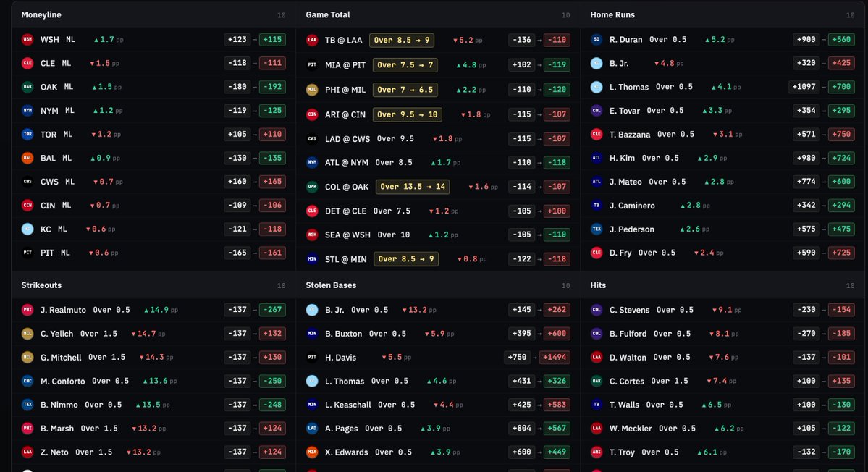Image resolution: width=868 pixels, height=472 pixels.
Task: Click the D. Walton player name
Action: [x=628, y=358]
